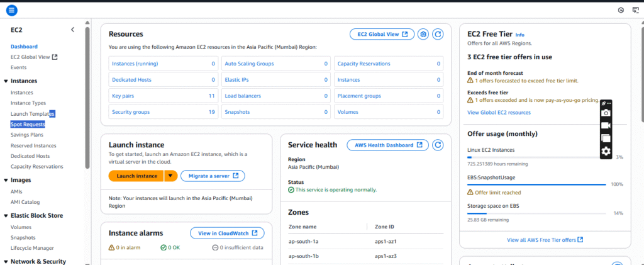Collapse the Elastic Block Store section
This screenshot has height=265, width=644.
(6, 215)
